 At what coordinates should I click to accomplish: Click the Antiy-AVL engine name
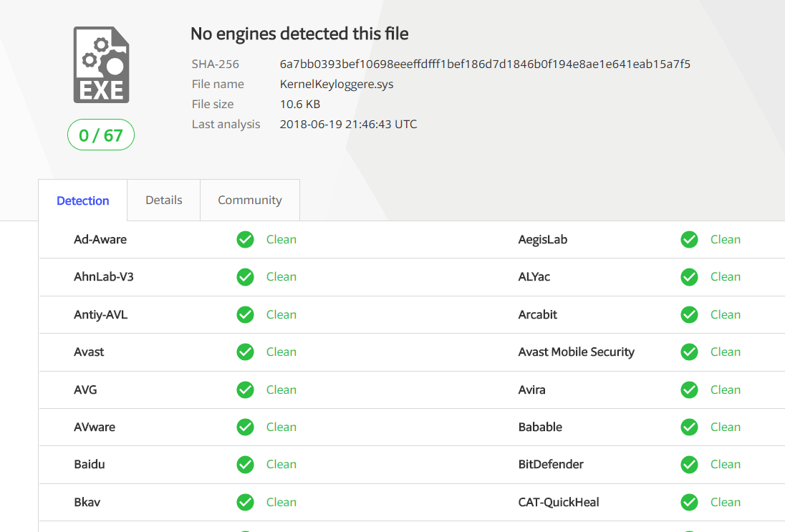[100, 315]
